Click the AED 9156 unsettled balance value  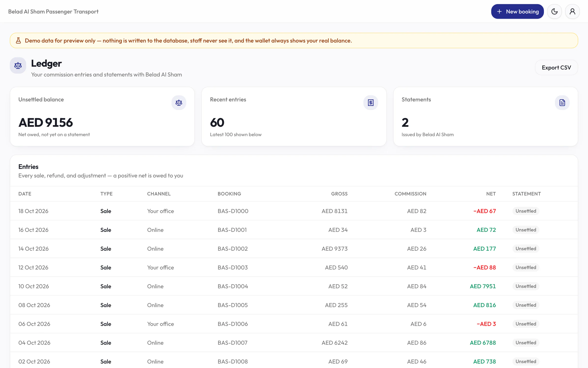point(46,122)
